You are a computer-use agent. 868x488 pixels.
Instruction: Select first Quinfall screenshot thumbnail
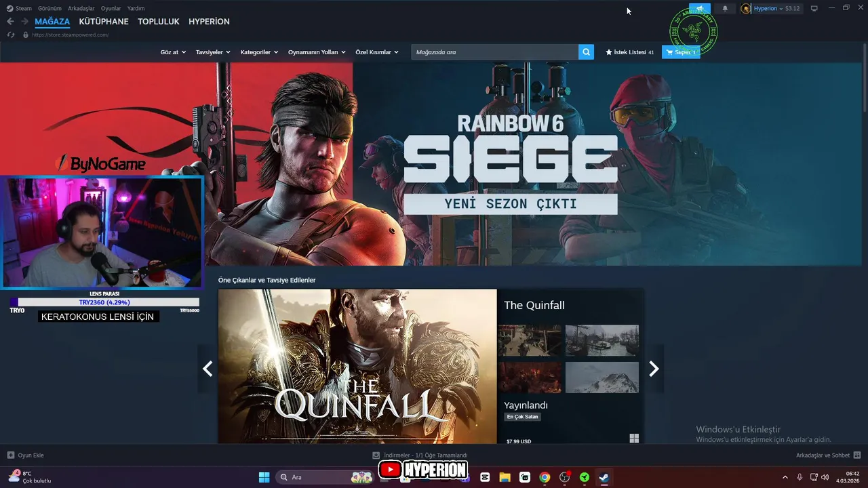(x=530, y=340)
